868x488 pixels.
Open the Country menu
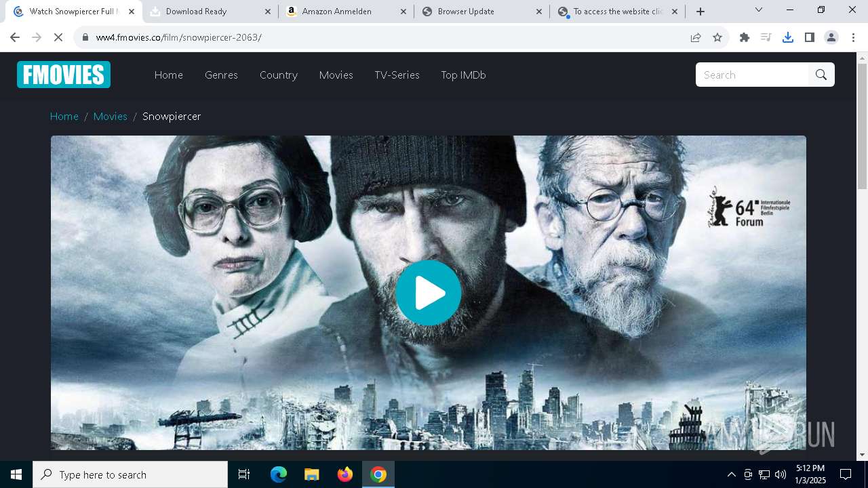coord(279,75)
